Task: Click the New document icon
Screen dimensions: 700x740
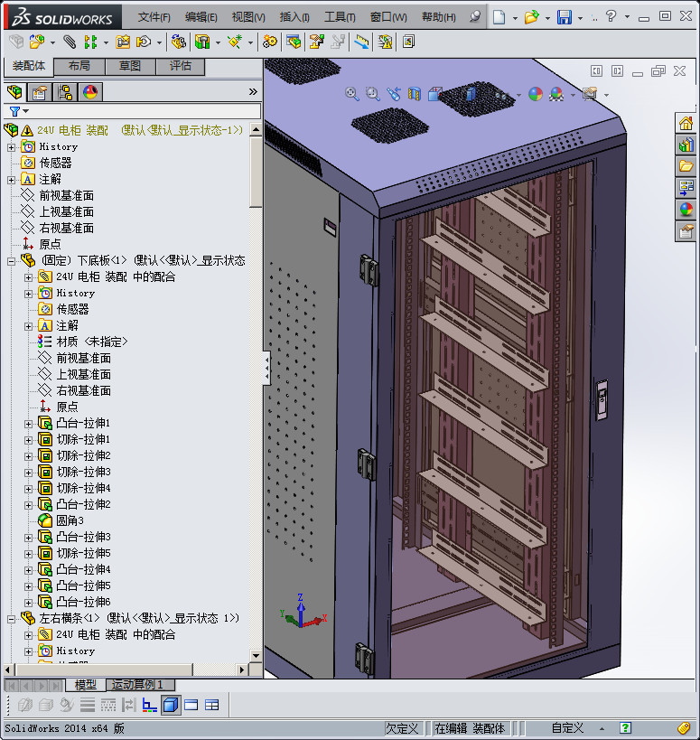Action: coord(499,17)
